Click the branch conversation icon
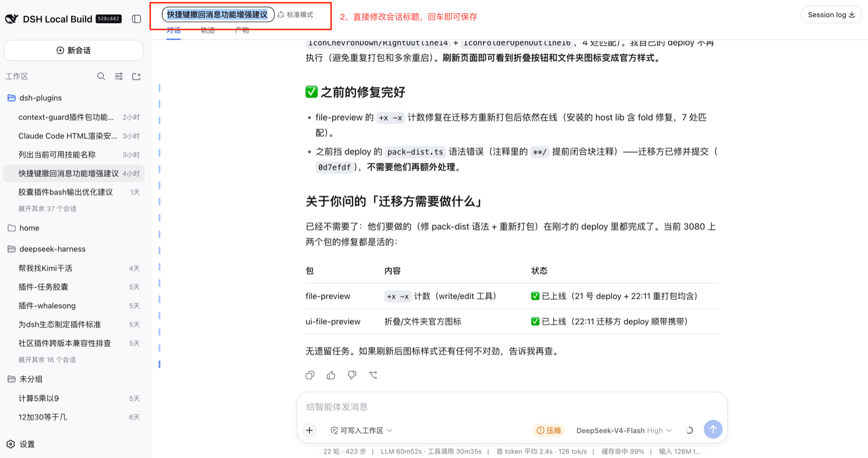 tap(373, 375)
